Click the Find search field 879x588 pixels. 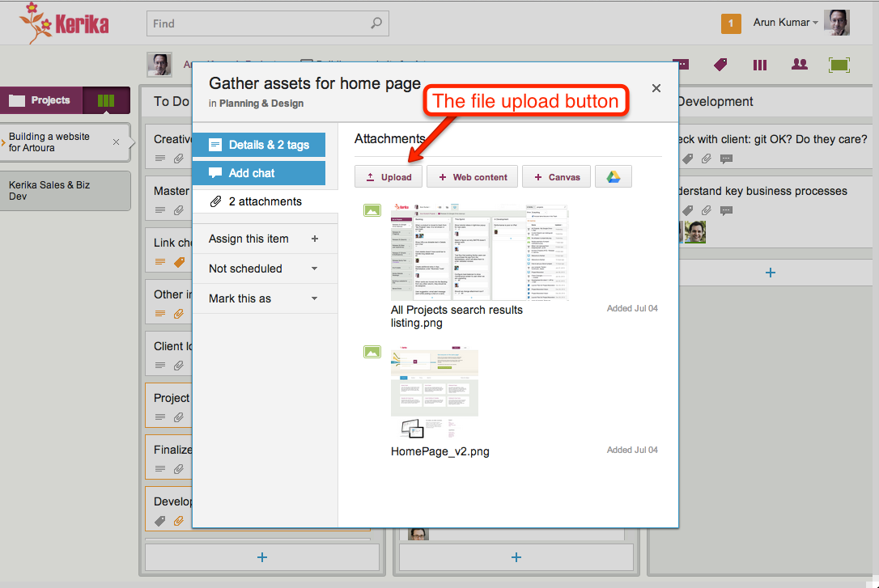tap(268, 23)
